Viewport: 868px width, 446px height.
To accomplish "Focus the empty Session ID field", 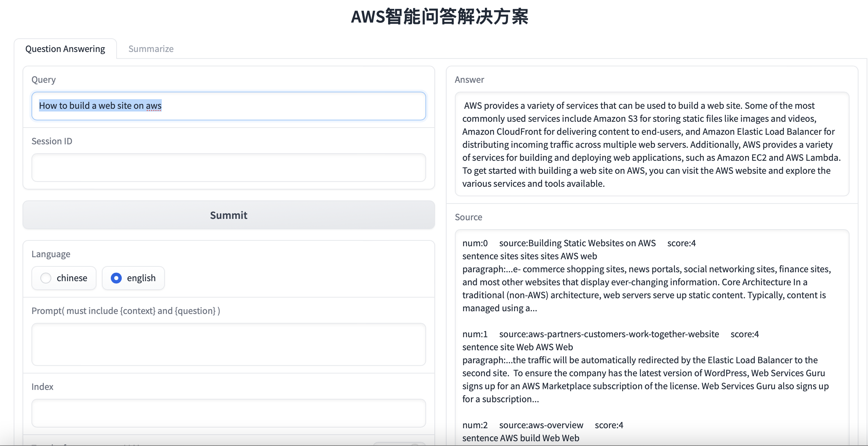I will click(228, 167).
